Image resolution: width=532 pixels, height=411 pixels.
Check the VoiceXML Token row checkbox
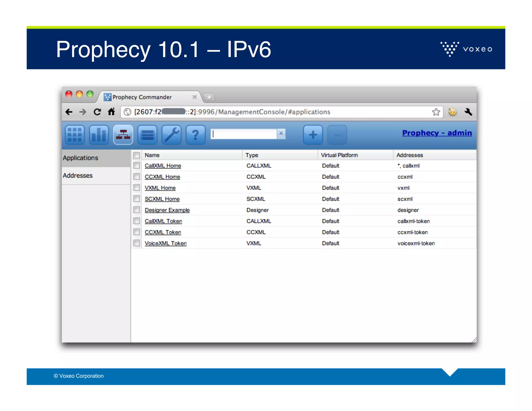136,243
